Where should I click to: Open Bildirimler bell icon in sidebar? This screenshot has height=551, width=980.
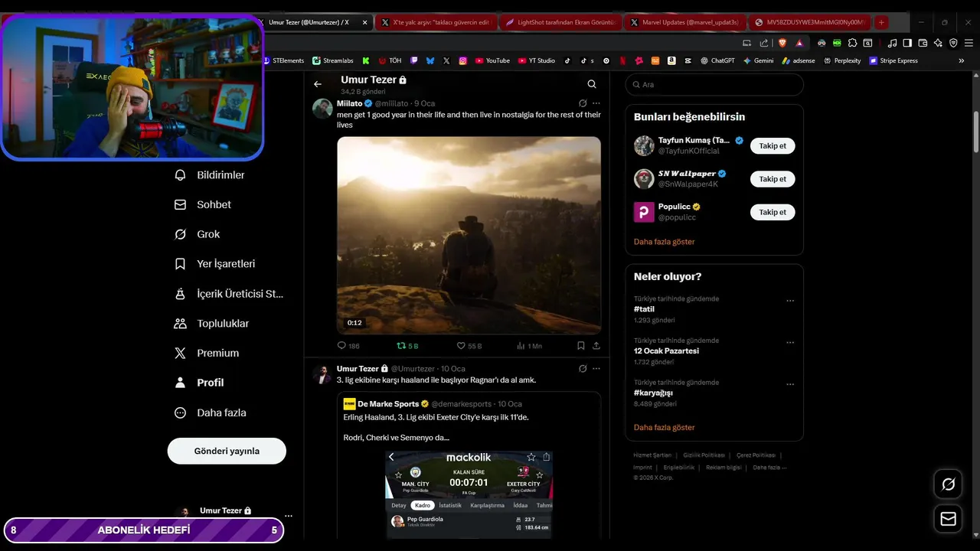click(180, 175)
